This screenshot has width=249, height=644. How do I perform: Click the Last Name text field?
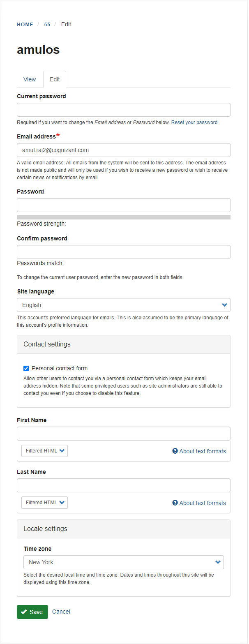click(123, 485)
